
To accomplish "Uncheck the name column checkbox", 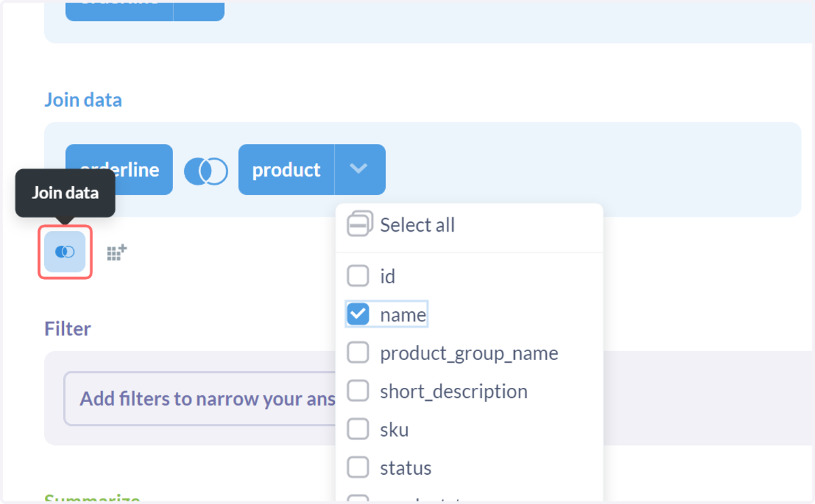I will coord(358,314).
